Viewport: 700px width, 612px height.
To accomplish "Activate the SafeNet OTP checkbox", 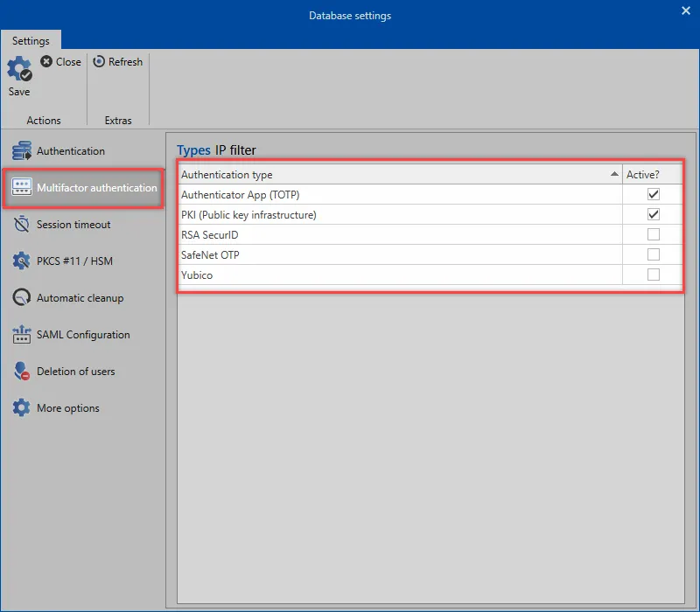I will pyautogui.click(x=653, y=254).
